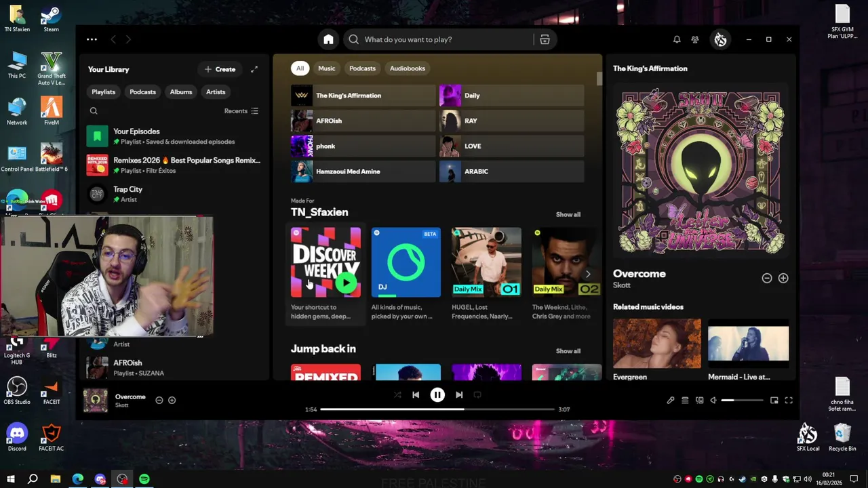Viewport: 868px width, 488px height.
Task: Open the miniplayer
Action: coord(774,401)
